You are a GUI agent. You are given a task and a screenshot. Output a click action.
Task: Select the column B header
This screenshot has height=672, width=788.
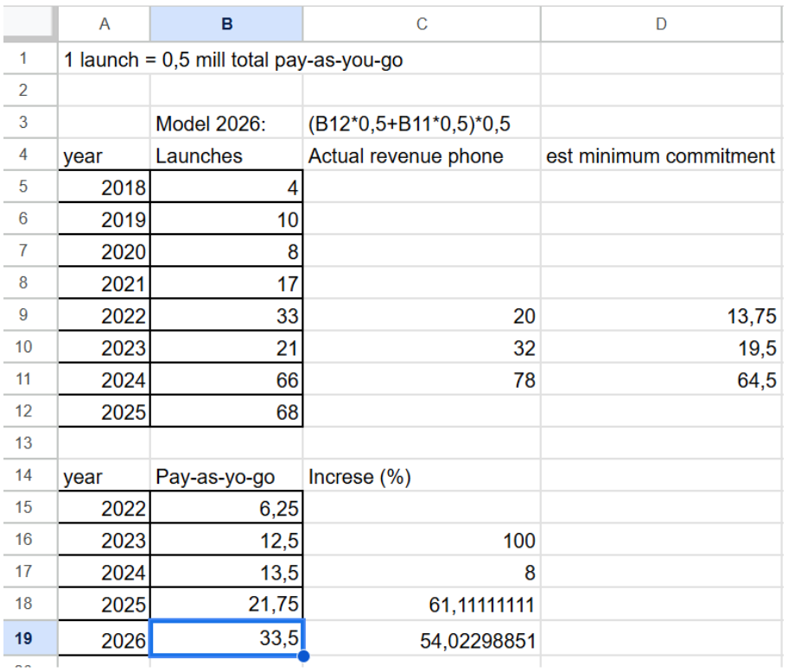(x=226, y=23)
